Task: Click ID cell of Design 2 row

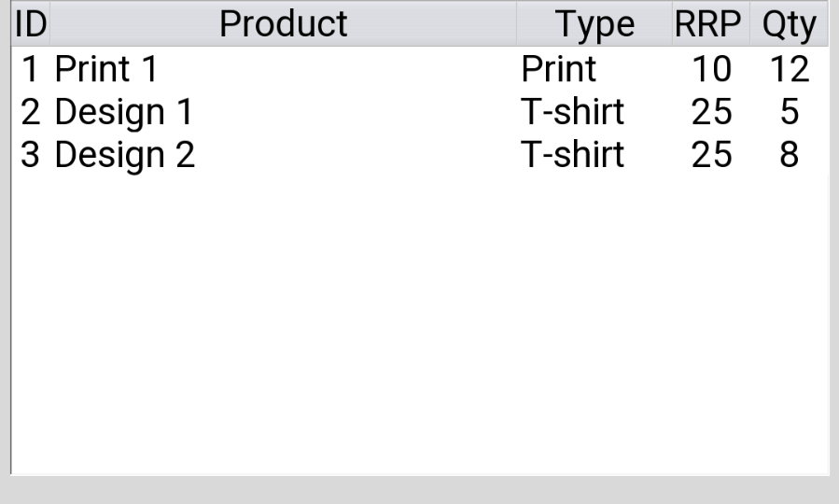Action: pyautogui.click(x=31, y=155)
